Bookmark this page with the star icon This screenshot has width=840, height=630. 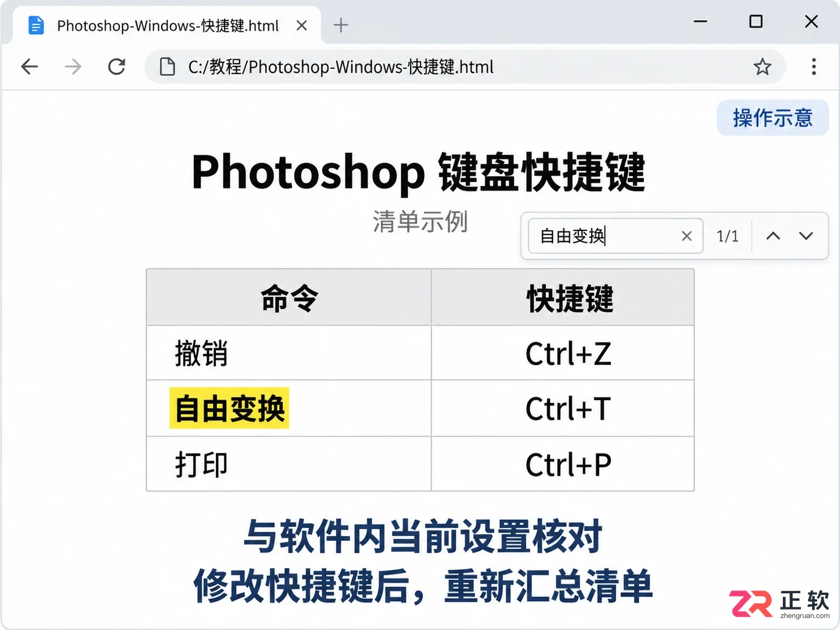point(762,66)
